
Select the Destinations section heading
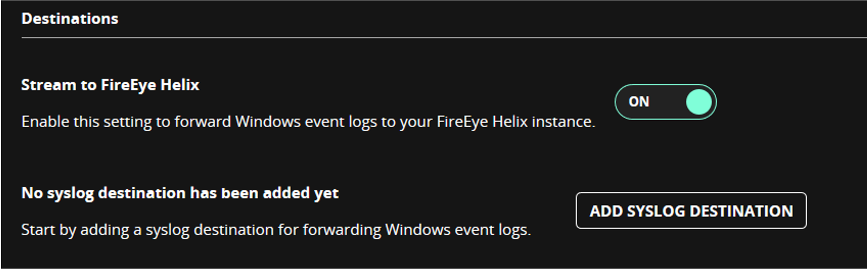coord(70,19)
